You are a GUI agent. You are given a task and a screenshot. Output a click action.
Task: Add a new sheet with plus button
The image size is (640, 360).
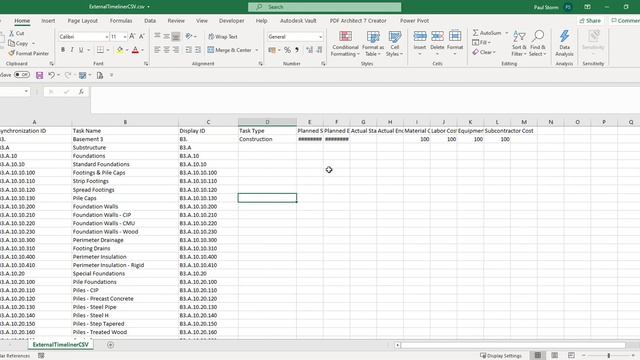pos(110,345)
